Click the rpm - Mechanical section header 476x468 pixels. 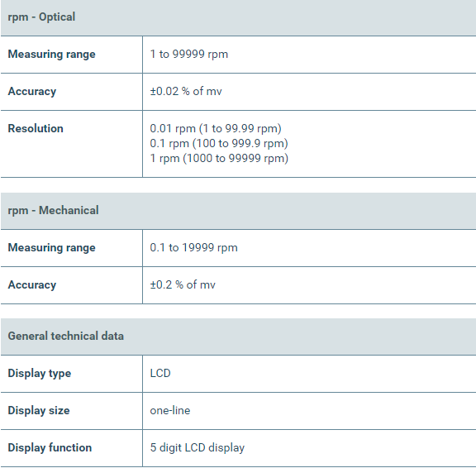[x=53, y=211]
